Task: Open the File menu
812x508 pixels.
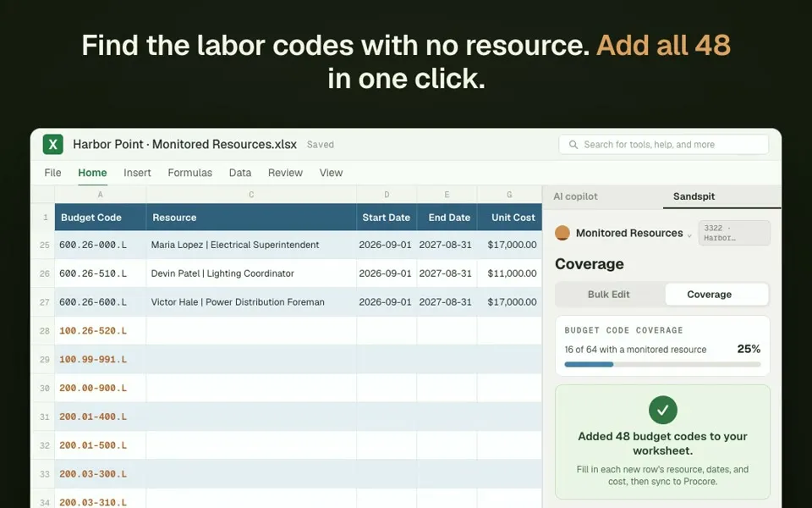Action: pos(52,173)
